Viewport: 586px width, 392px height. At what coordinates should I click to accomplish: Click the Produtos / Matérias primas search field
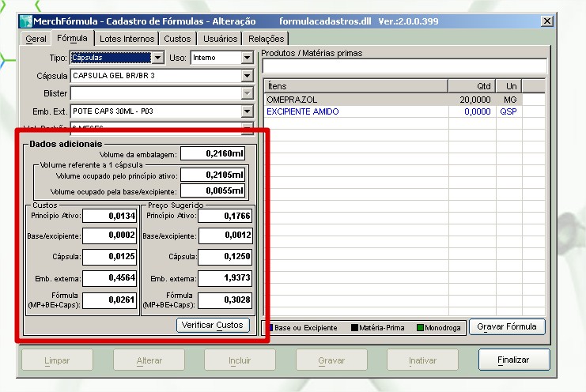[403, 66]
